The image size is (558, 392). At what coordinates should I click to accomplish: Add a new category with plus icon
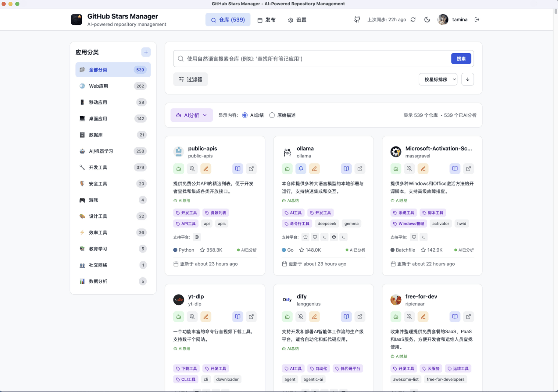146,52
